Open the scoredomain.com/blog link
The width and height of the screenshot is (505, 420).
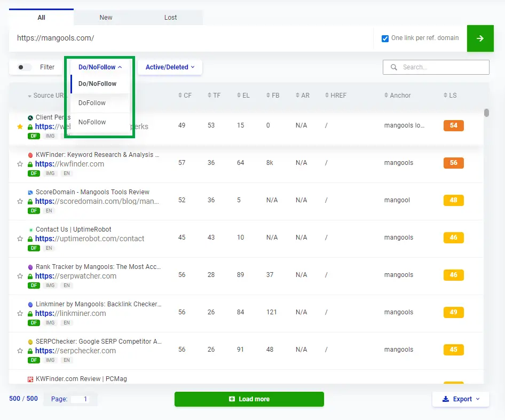tap(97, 201)
